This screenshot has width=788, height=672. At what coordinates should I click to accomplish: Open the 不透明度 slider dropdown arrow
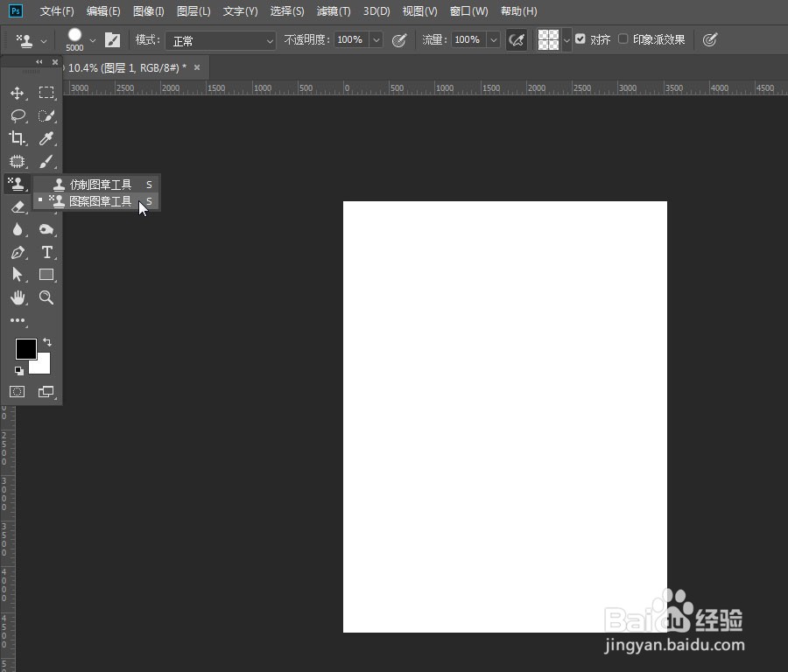pyautogui.click(x=376, y=39)
